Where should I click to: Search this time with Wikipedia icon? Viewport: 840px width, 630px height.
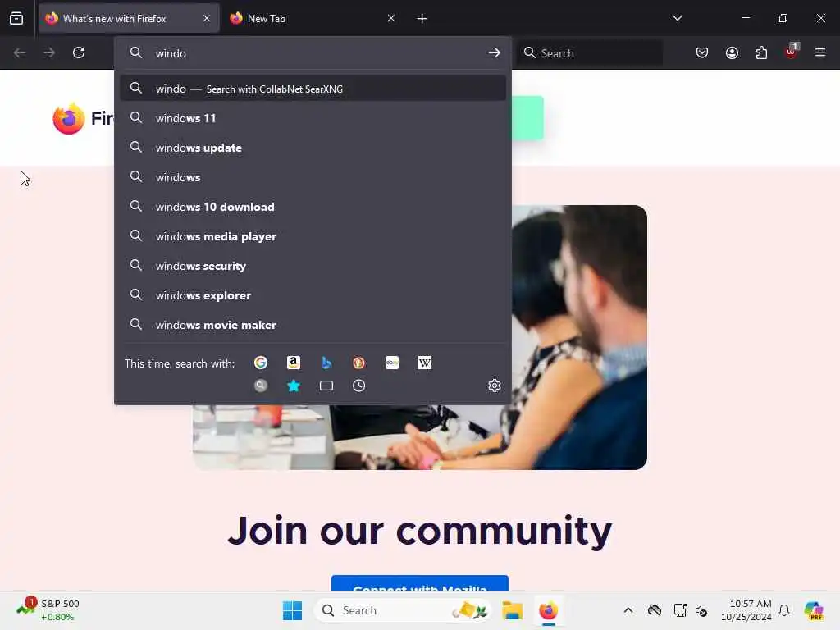coord(424,363)
